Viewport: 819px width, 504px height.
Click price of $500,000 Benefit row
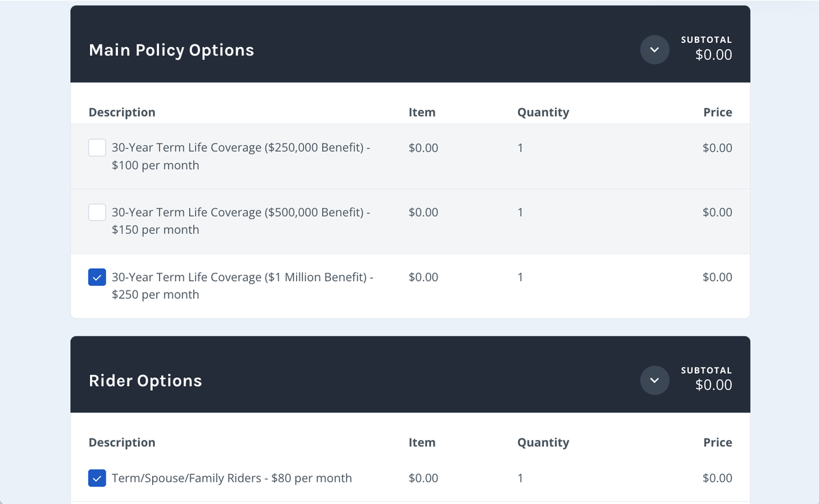[x=717, y=212]
